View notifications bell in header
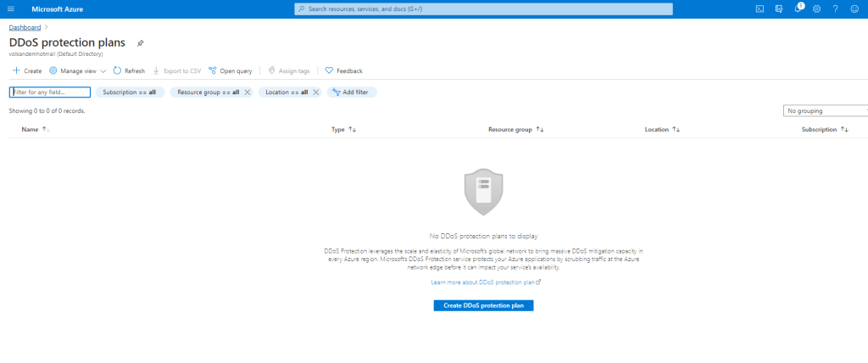The image size is (868, 363). coord(798,8)
